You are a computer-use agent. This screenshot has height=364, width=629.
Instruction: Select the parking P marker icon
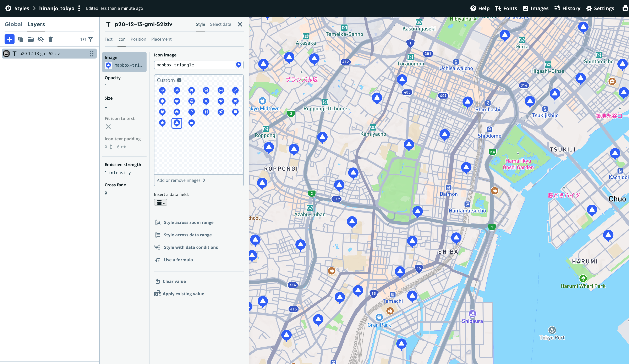pos(191,112)
